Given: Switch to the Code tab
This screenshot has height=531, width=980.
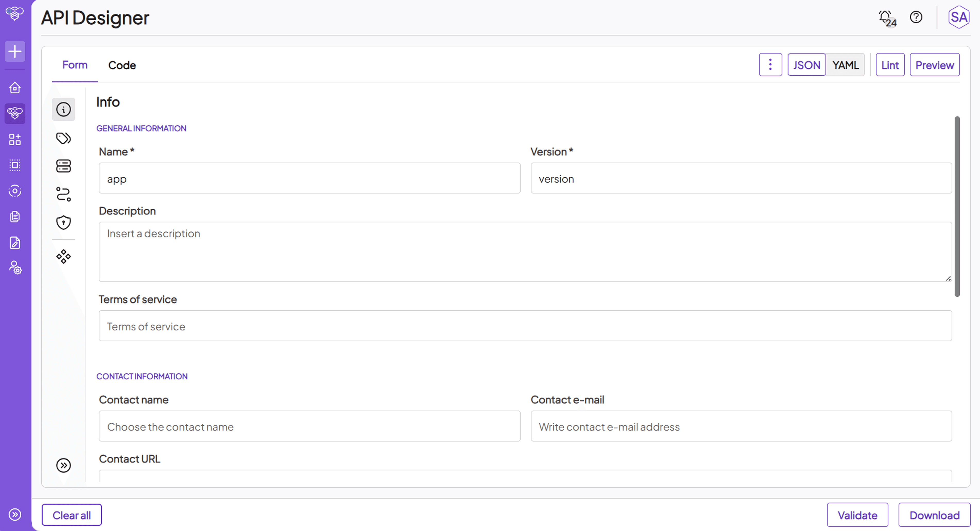Looking at the screenshot, I should [x=122, y=65].
